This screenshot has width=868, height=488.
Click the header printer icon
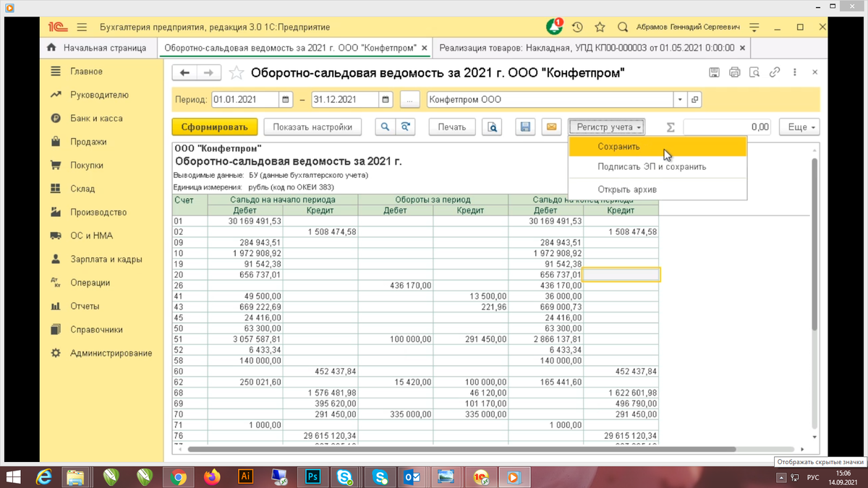coord(734,72)
